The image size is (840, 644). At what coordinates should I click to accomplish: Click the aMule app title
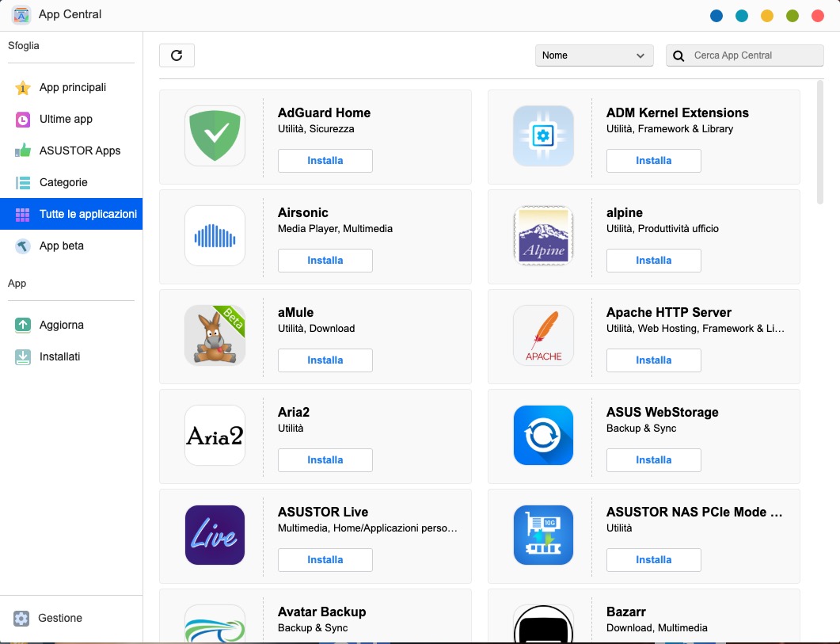click(296, 312)
